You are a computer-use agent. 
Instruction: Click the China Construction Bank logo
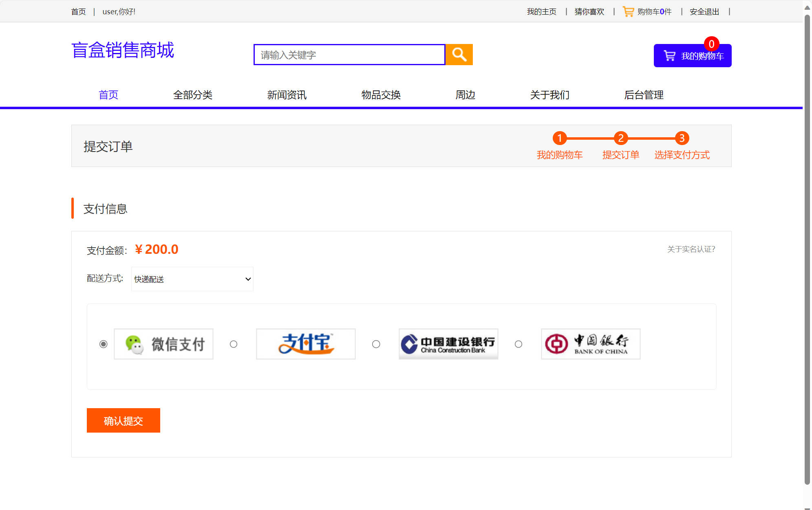coord(448,344)
